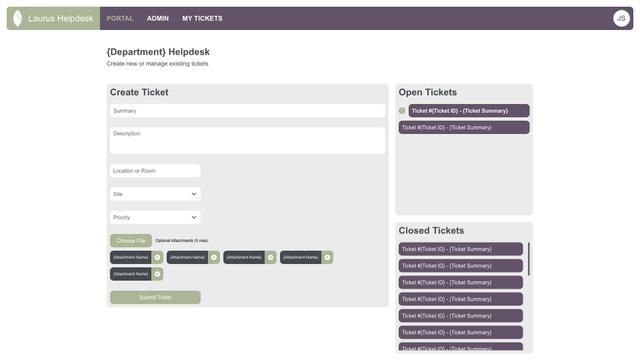This screenshot has width=640, height=360.
Task: Remove the first attachment in the top row
Action: pos(157,258)
